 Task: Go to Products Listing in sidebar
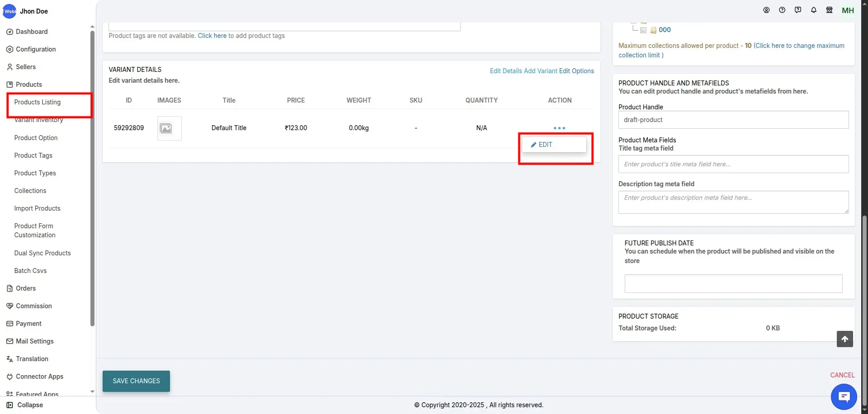point(38,102)
